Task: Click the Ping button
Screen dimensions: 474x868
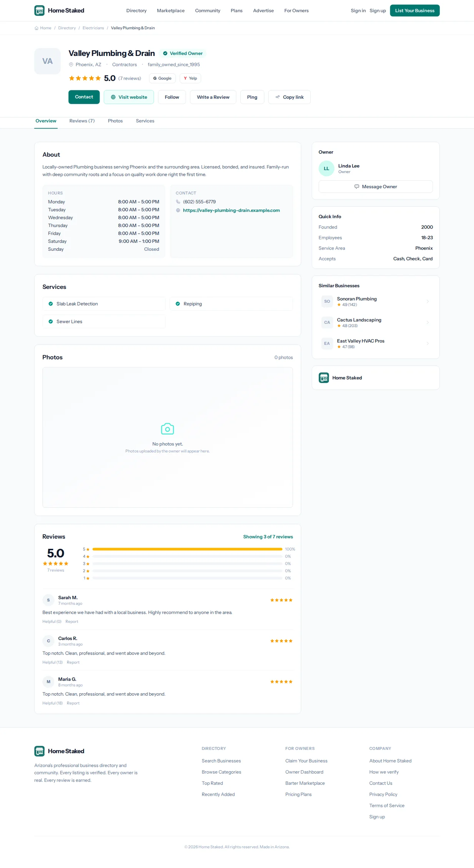Action: pyautogui.click(x=252, y=97)
